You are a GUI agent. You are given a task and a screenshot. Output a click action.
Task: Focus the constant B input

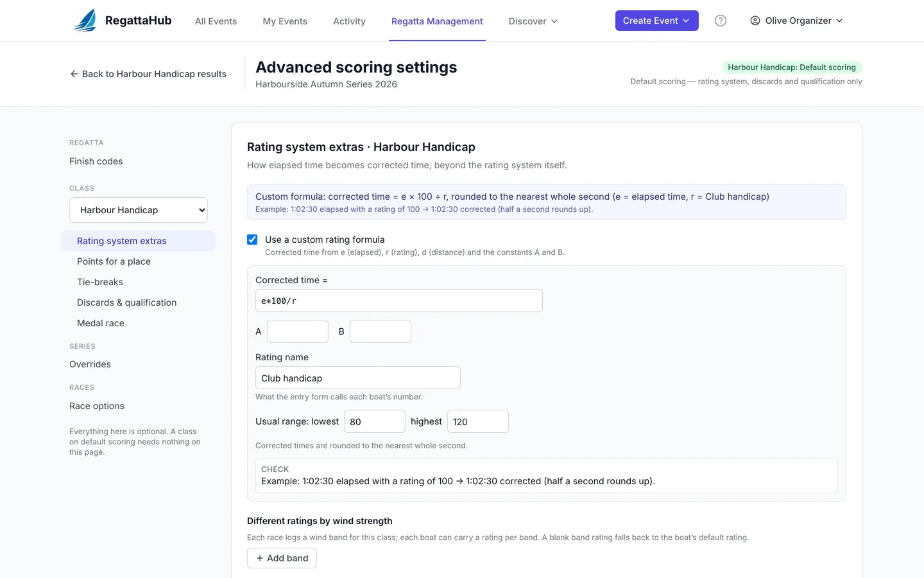(381, 331)
